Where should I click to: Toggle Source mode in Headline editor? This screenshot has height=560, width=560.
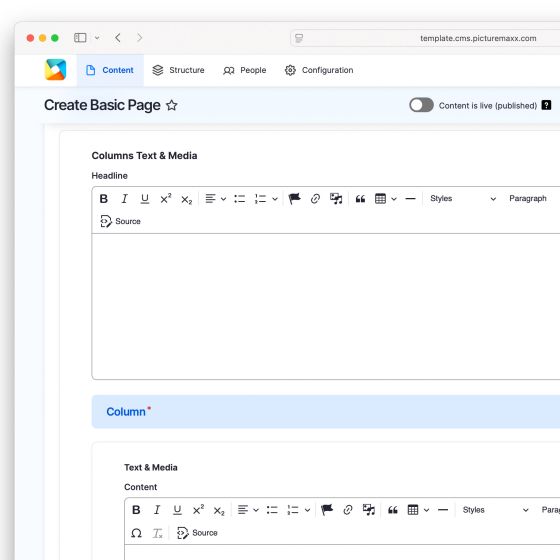120,221
